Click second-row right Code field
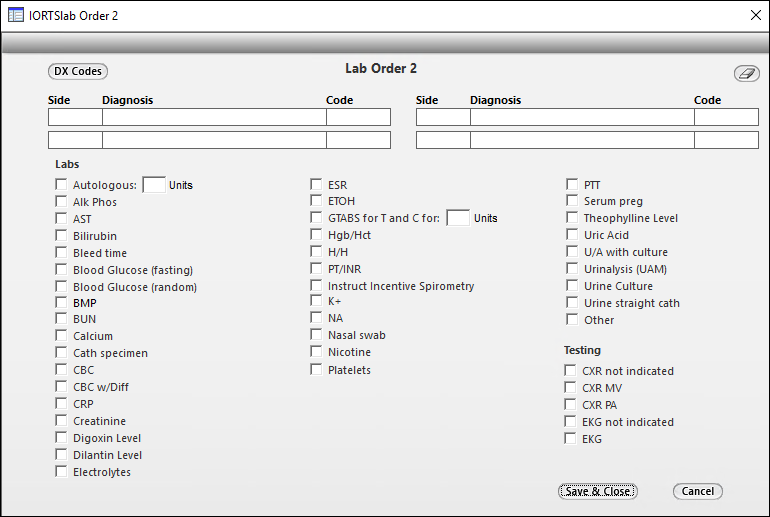Viewport: 770px width, 517px height. click(726, 140)
